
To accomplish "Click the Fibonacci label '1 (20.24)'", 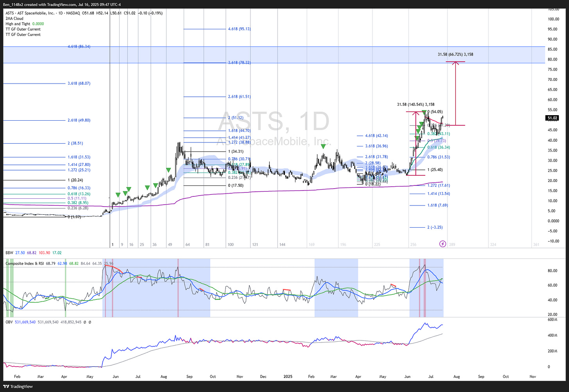I will pos(75,180).
